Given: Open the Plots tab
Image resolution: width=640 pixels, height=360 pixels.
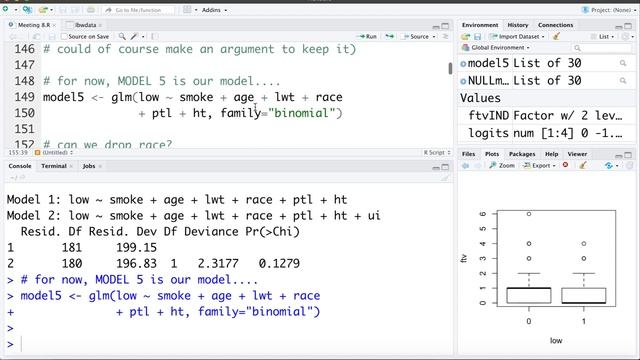Looking at the screenshot, I should pos(492,154).
